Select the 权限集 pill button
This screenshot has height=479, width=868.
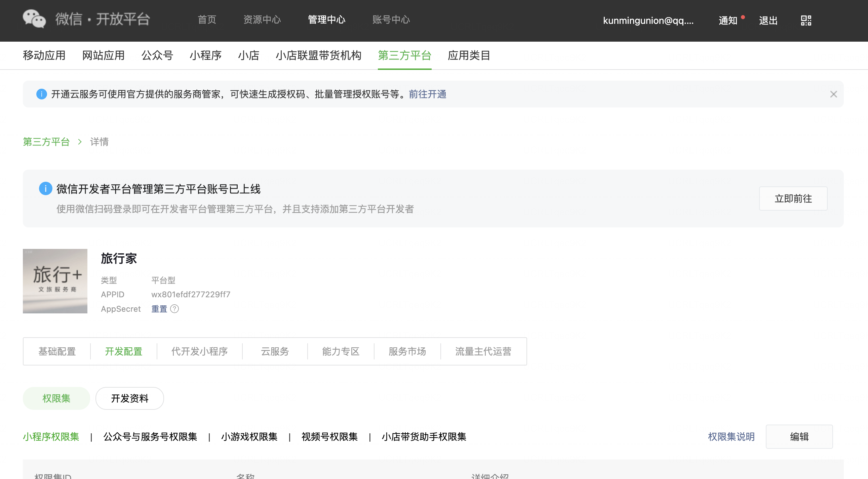pyautogui.click(x=56, y=398)
